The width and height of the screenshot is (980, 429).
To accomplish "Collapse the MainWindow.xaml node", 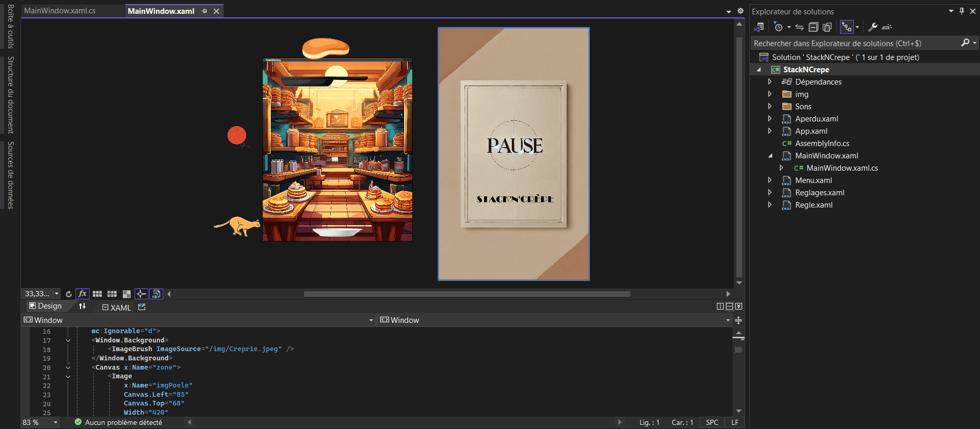I will click(770, 156).
